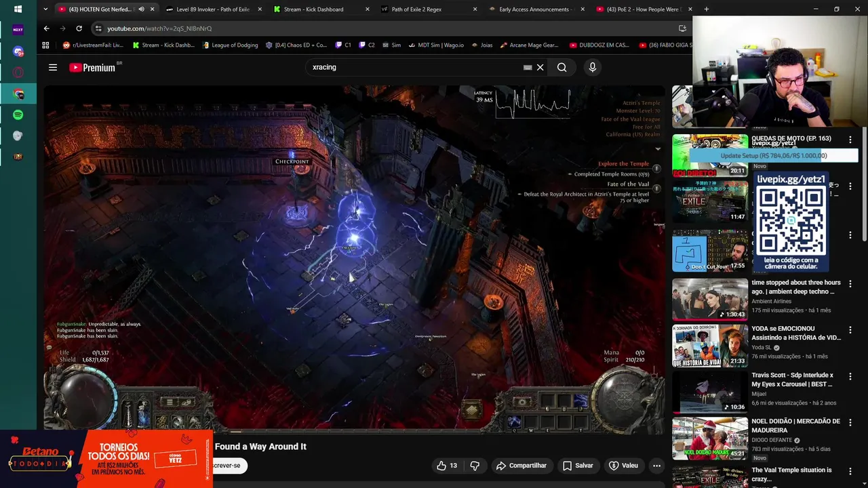This screenshot has height=488, width=868.
Task: Open the Betano Torneios ad banner
Action: [x=106, y=459]
